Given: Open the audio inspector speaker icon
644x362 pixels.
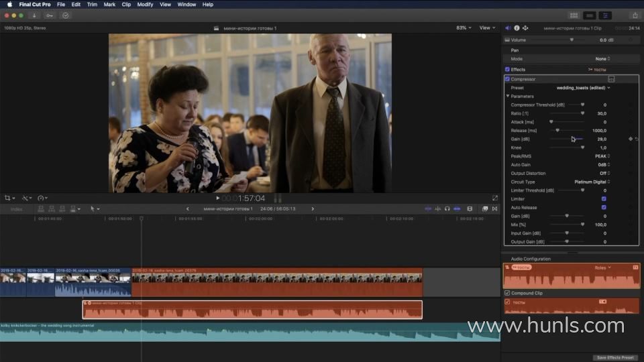Looking at the screenshot, I should click(508, 28).
